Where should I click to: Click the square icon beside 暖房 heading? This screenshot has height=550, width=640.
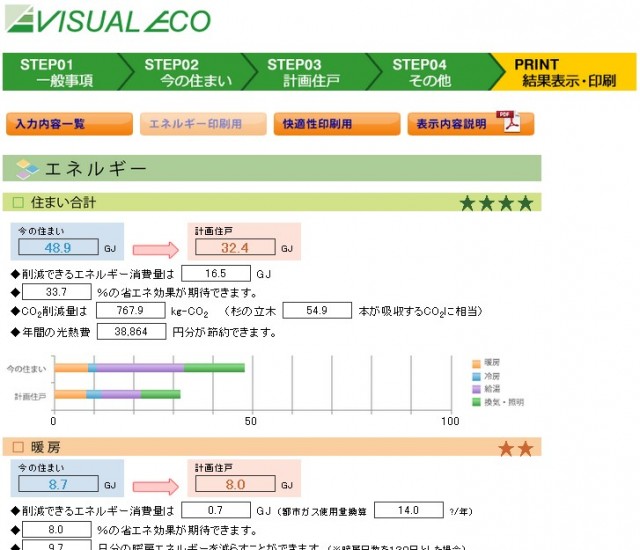[17, 449]
